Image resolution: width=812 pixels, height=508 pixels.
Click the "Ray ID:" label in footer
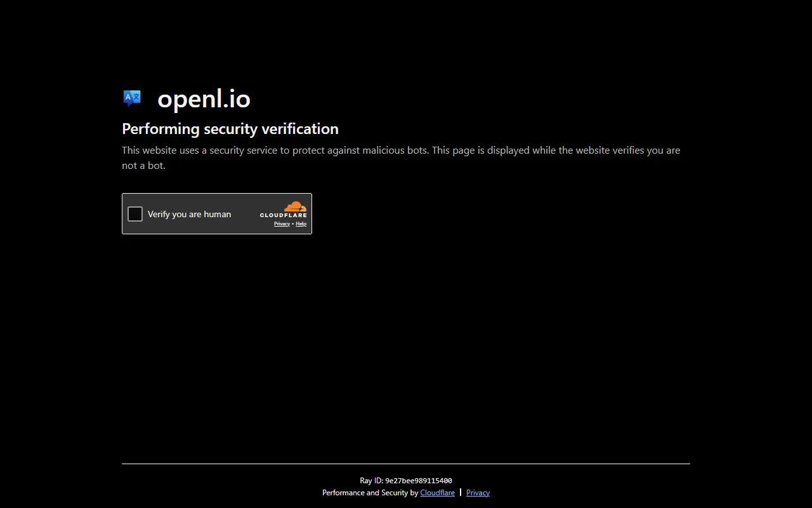coord(371,481)
